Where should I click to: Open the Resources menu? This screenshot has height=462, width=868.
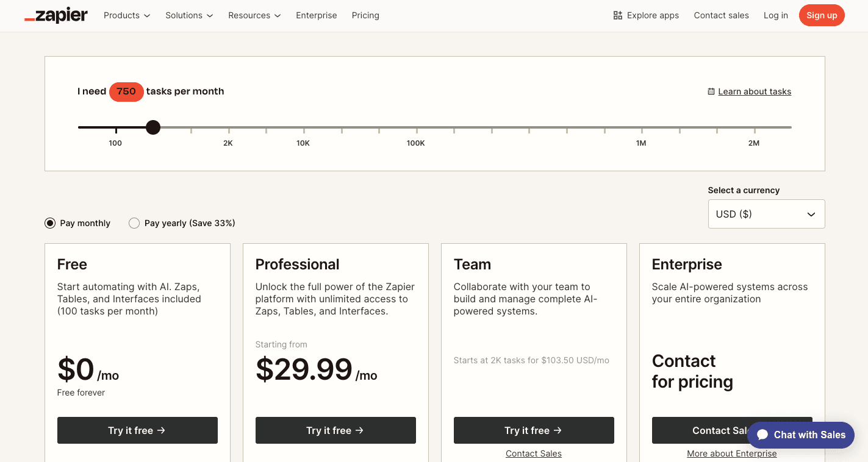(254, 15)
